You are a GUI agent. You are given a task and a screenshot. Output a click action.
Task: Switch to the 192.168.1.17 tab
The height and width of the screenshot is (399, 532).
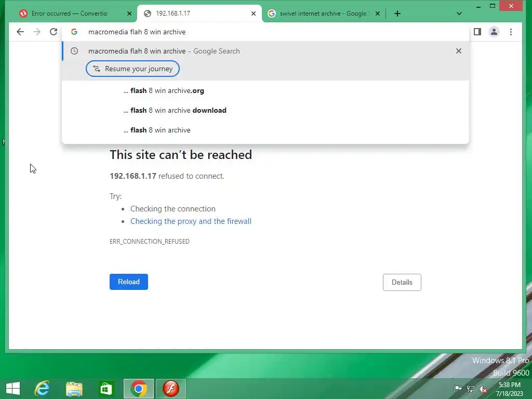(x=199, y=14)
